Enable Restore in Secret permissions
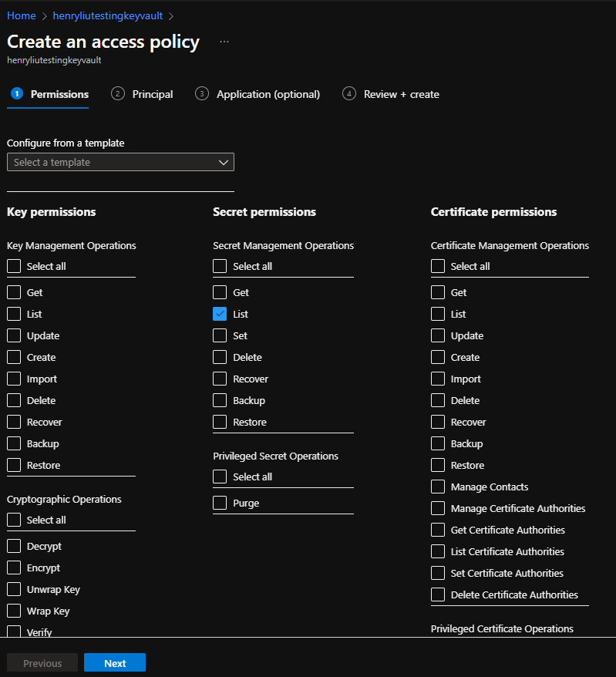The height and width of the screenshot is (677, 616). (x=220, y=422)
